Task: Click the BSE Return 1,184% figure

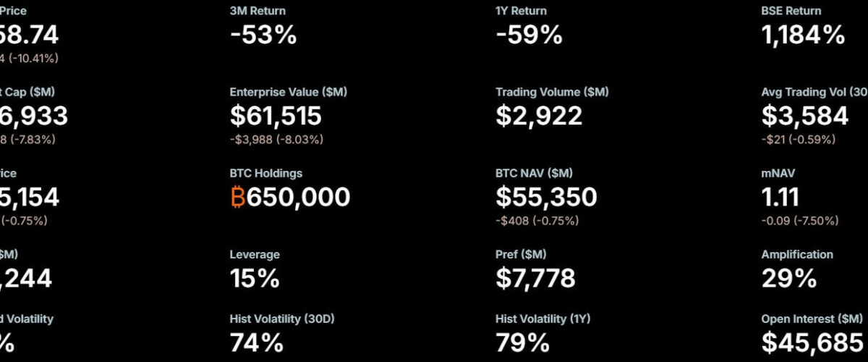Action: click(x=803, y=35)
